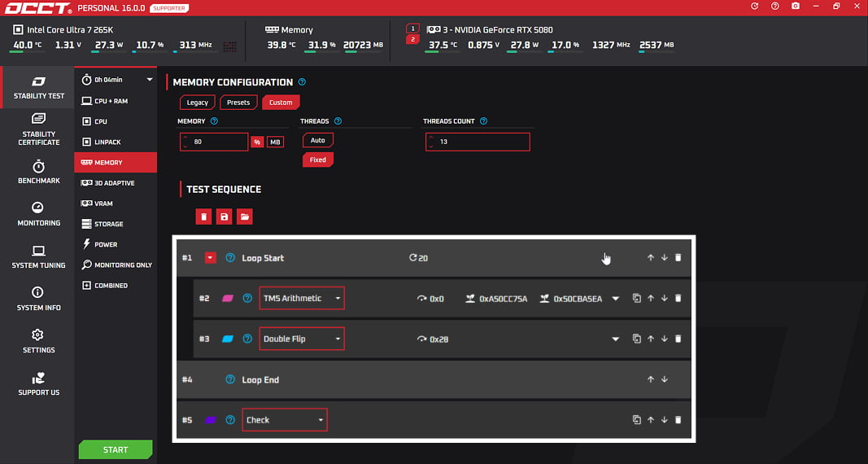This screenshot has width=868, height=464.
Task: Save the test sequence using floppy icon
Action: 224,217
